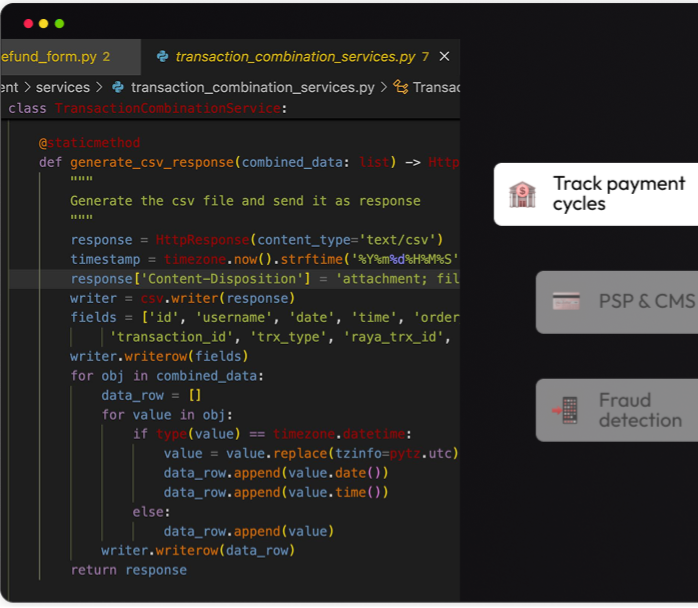Click the bank building icon on the payment card
The width and height of the screenshot is (698, 608).
tap(522, 194)
